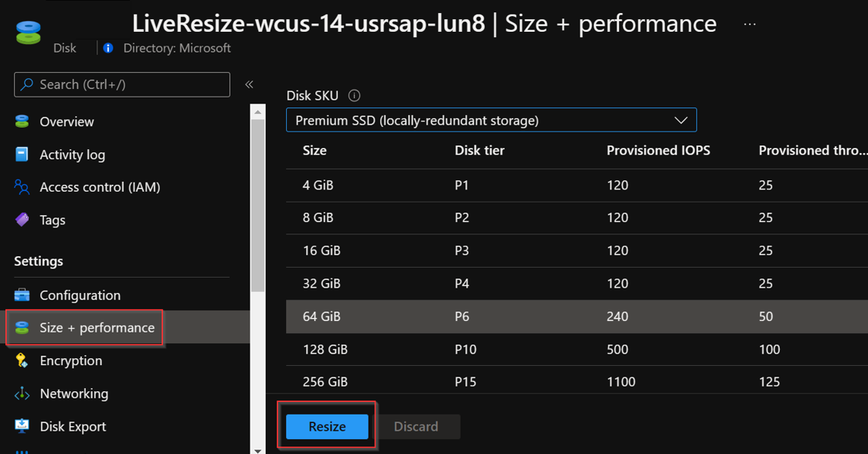Click the Disk SKU info tooltip icon
Screen dimensions: 868x454
tap(353, 95)
